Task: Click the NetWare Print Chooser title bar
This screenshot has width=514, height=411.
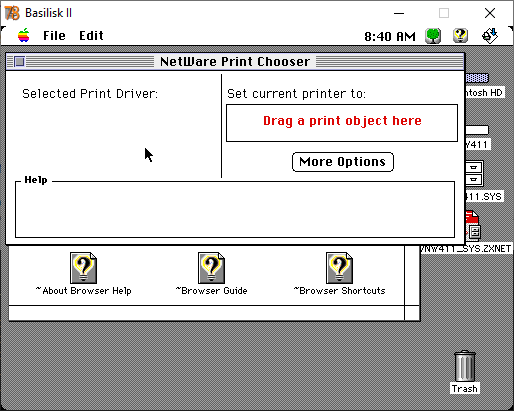Action: point(235,62)
